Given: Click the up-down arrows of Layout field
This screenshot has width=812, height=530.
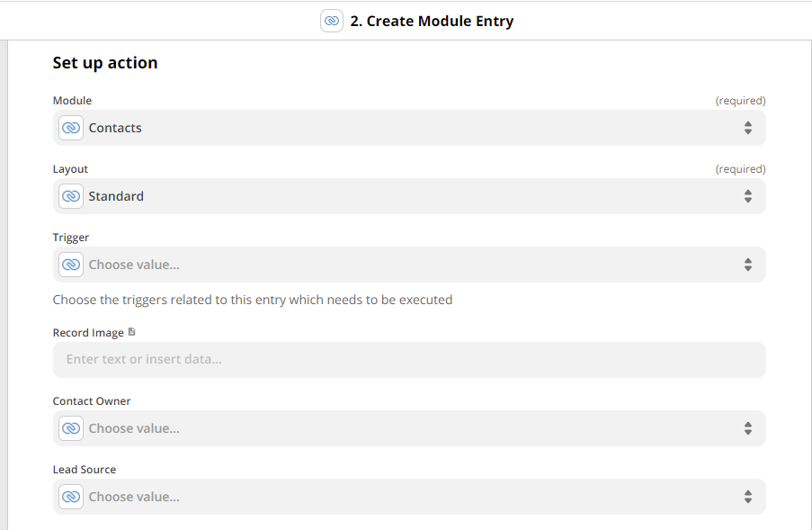Looking at the screenshot, I should tap(748, 196).
